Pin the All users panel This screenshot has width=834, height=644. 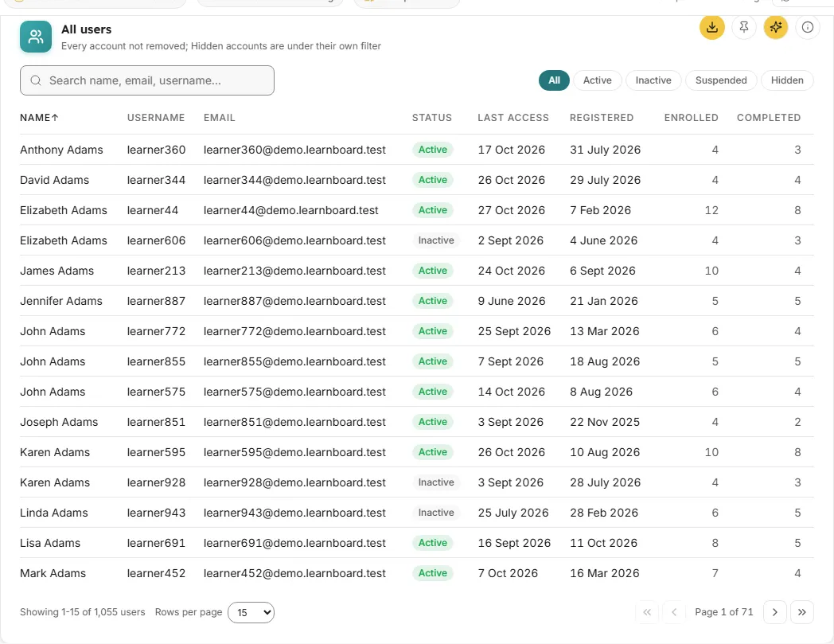point(743,27)
